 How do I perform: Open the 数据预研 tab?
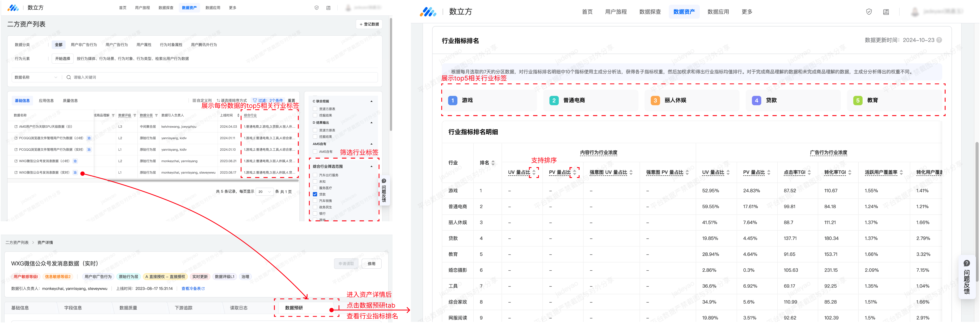coord(294,308)
